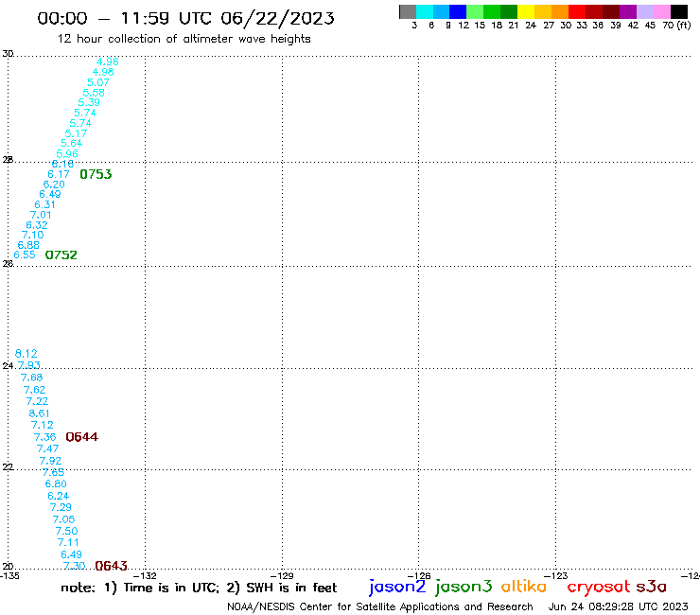The width and height of the screenshot is (700, 615).
Task: Select the 7.11 wave height reading
Action: coord(68,543)
